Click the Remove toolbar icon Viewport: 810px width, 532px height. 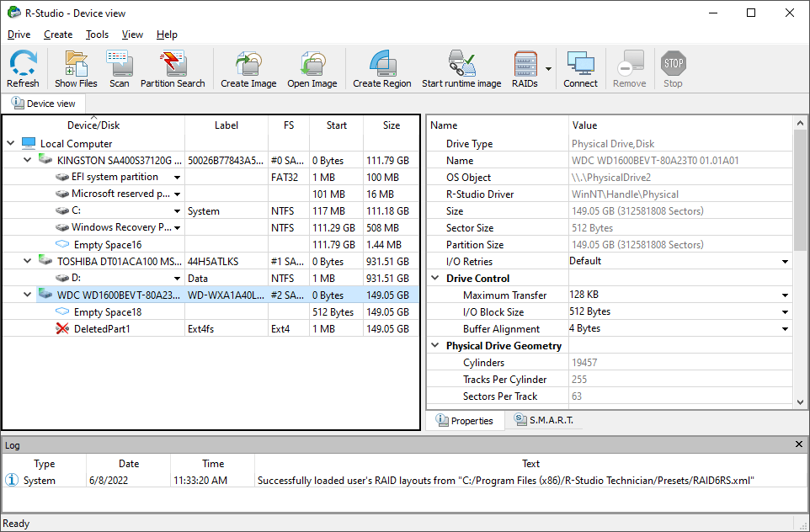click(x=630, y=63)
